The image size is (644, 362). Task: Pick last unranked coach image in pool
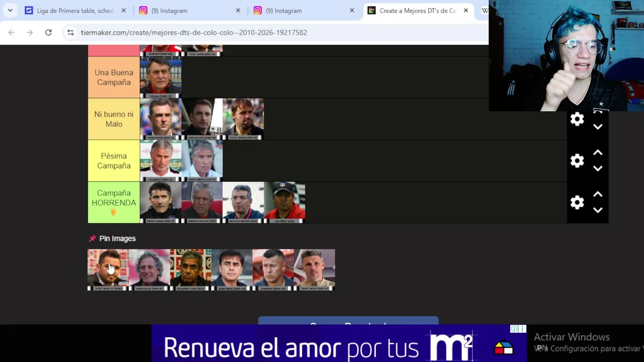point(314,270)
